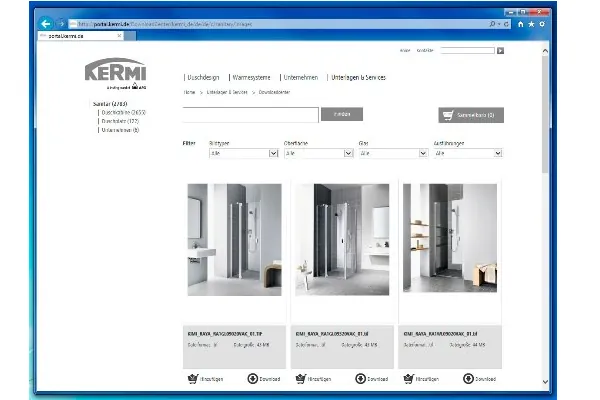Image resolution: width=600 pixels, height=400 pixels.
Task: Click the Sammelkorb basket button
Action: point(470,115)
